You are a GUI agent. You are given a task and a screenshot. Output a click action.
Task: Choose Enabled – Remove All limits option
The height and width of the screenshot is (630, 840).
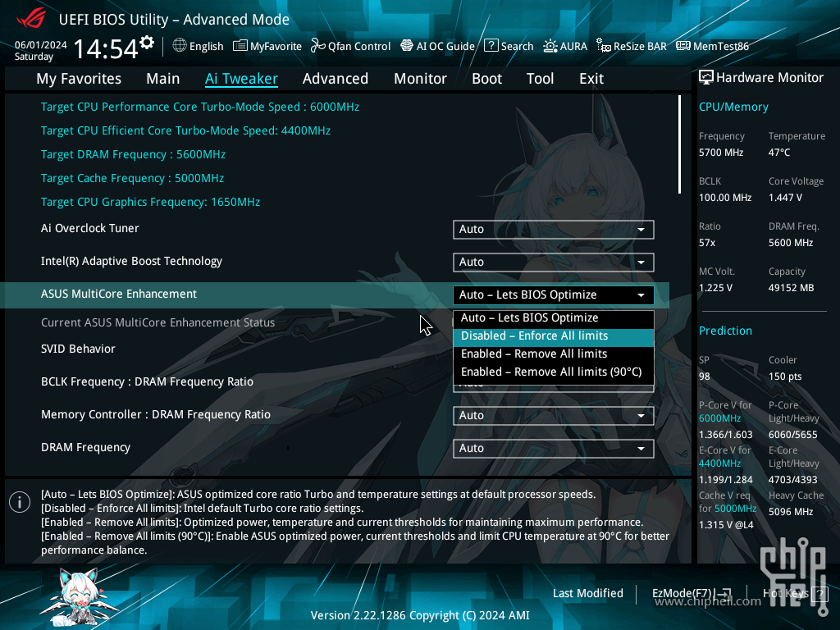[x=554, y=354]
